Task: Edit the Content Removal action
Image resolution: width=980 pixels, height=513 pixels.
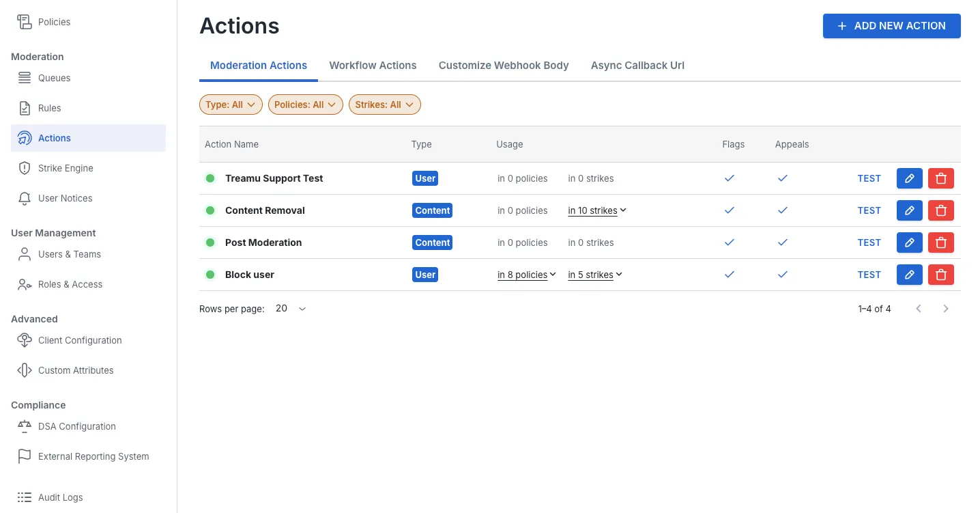Action: [909, 210]
